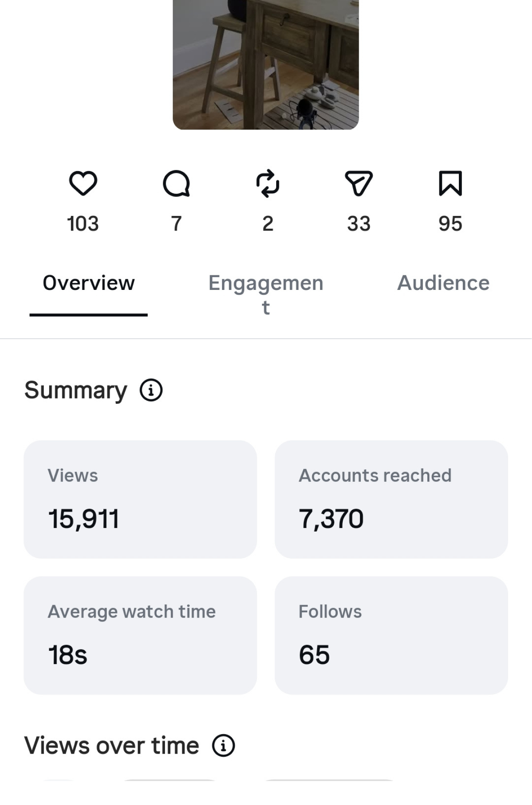Tap the repost arrows icon

point(268,183)
